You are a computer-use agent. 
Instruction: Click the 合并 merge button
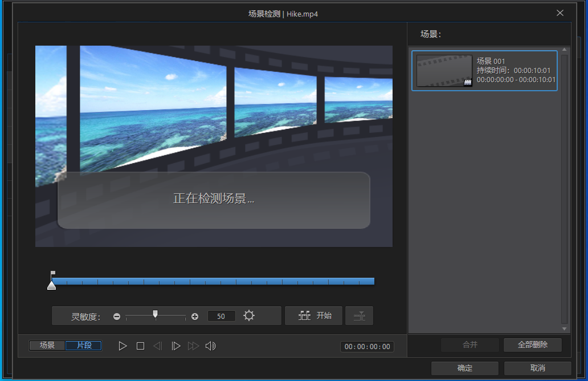470,344
